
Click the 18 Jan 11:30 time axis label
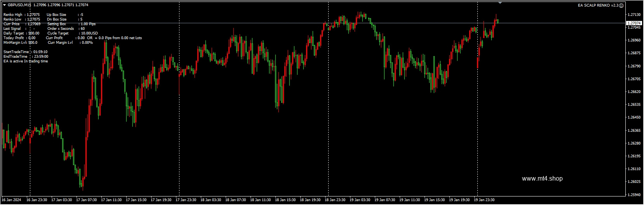click(260, 200)
